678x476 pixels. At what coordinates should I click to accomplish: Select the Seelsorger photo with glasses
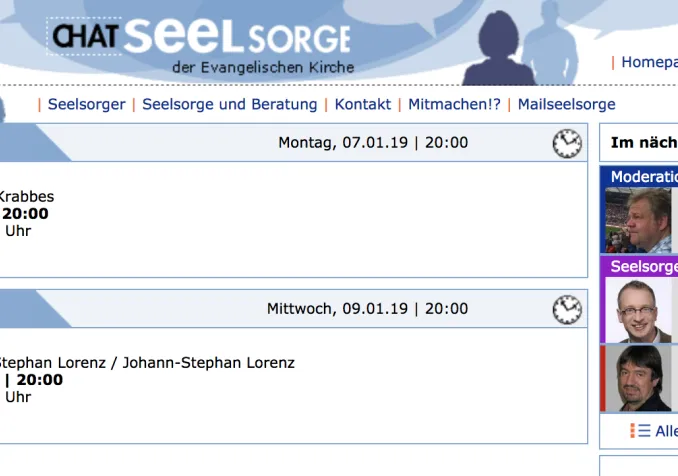click(x=638, y=310)
